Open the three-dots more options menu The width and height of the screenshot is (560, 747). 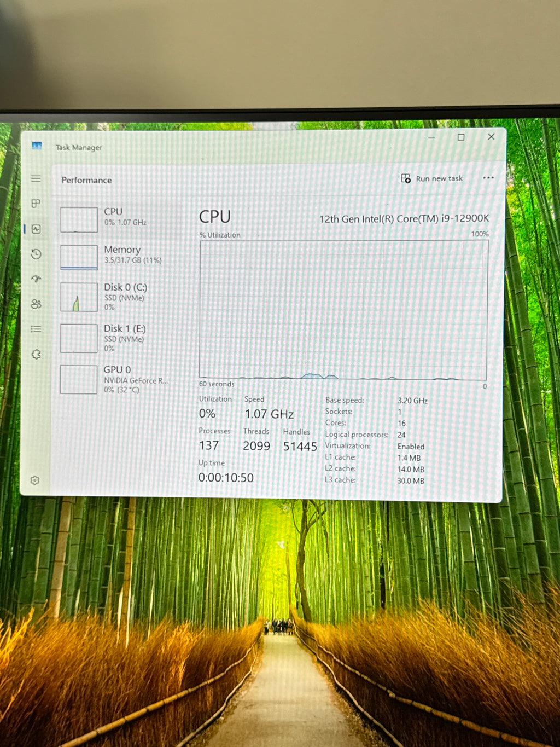tap(488, 178)
